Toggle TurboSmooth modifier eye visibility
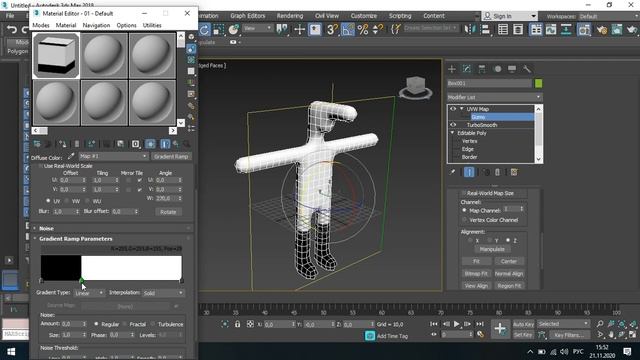The width and height of the screenshot is (640, 360). pyautogui.click(x=453, y=125)
